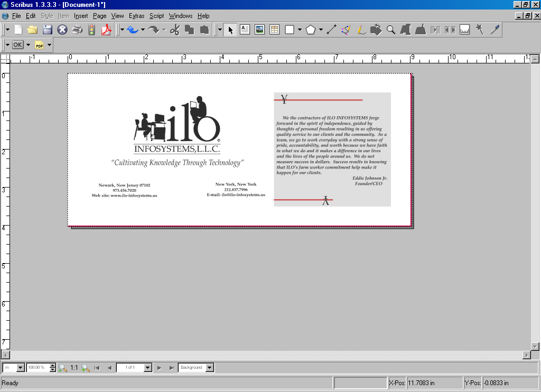Toggle the Select Item arrow tool
Image resolution: width=541 pixels, height=392 pixels.
coord(230,30)
